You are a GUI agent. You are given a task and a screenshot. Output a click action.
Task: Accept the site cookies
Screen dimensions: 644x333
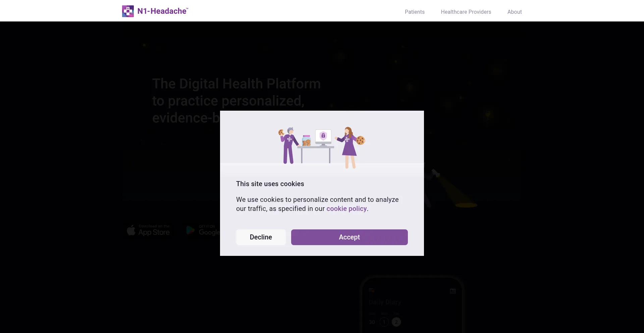pos(349,237)
